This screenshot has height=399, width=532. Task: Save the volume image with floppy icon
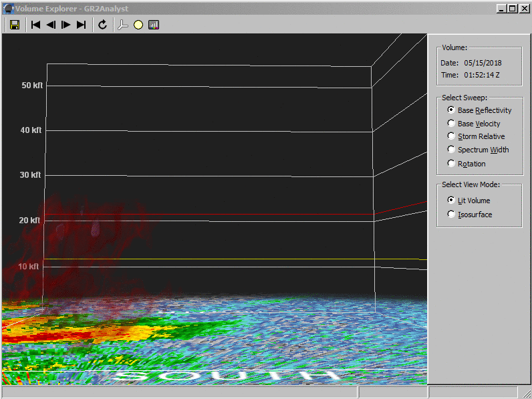pos(15,25)
